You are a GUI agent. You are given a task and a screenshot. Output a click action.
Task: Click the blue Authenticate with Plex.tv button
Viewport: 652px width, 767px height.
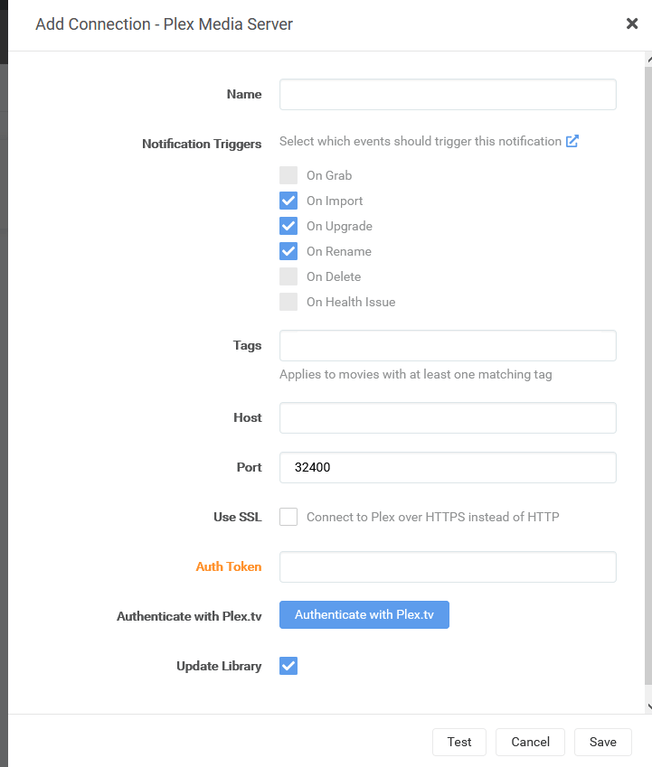(x=364, y=615)
